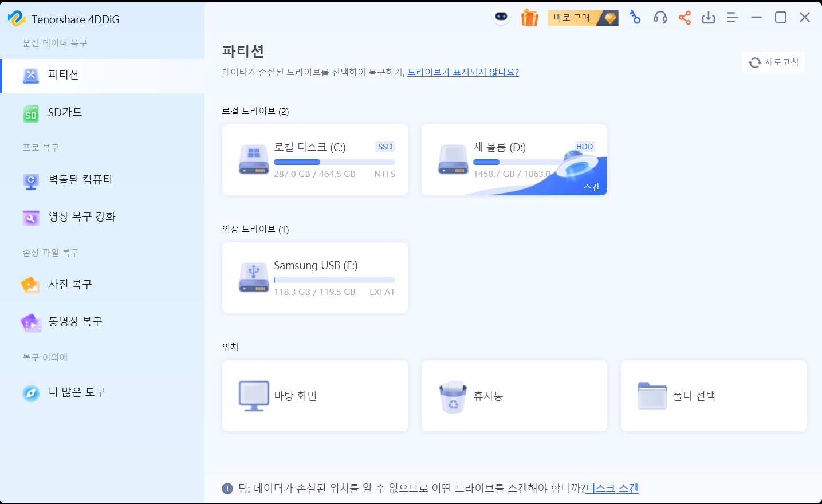Open the robot assistant icon in title bar

(x=501, y=18)
